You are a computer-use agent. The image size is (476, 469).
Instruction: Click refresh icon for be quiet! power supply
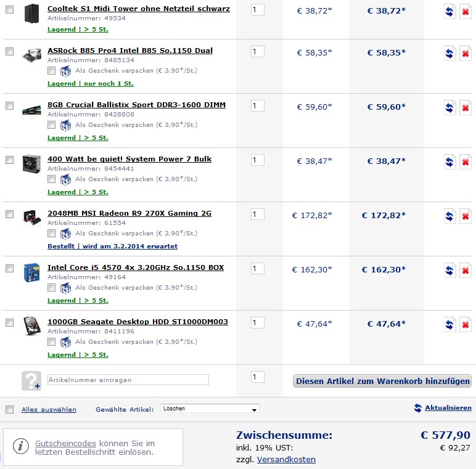click(450, 162)
